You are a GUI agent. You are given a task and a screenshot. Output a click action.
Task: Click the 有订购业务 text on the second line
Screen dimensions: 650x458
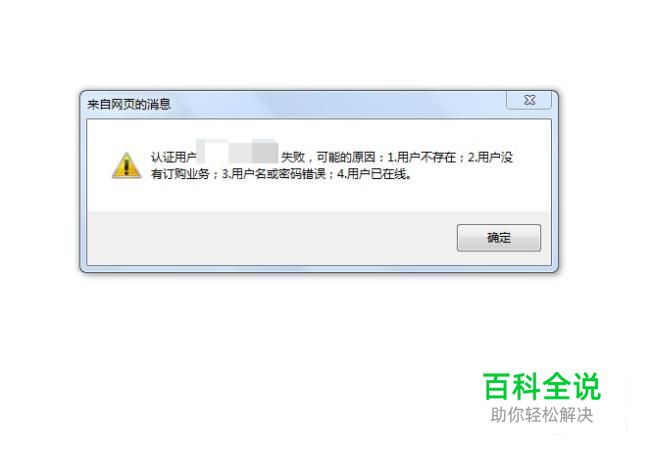[x=180, y=174]
